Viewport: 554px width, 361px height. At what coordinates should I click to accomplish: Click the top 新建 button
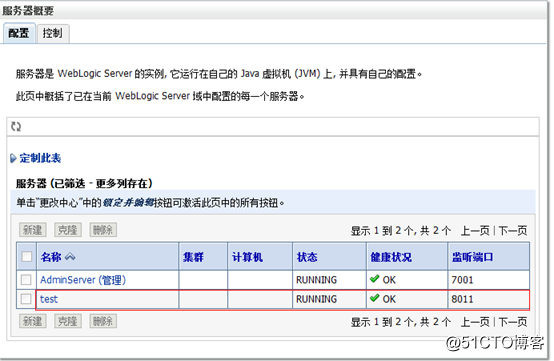33,230
